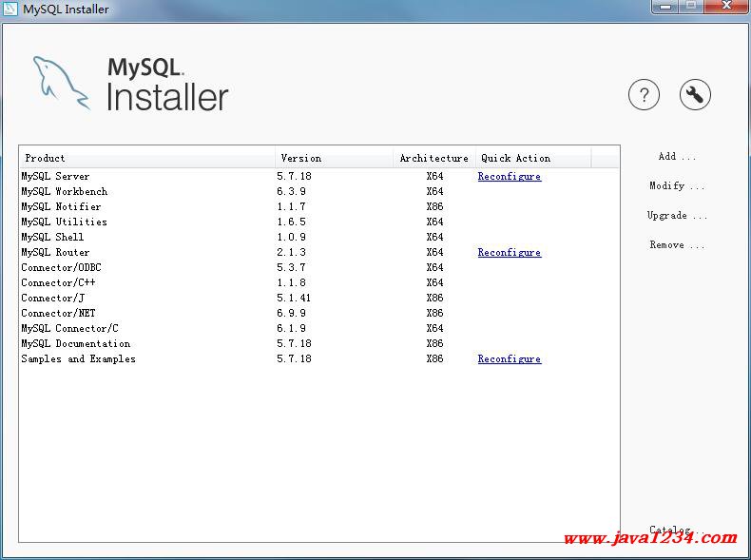Click Add ... button
751x560 pixels.
pyautogui.click(x=677, y=157)
